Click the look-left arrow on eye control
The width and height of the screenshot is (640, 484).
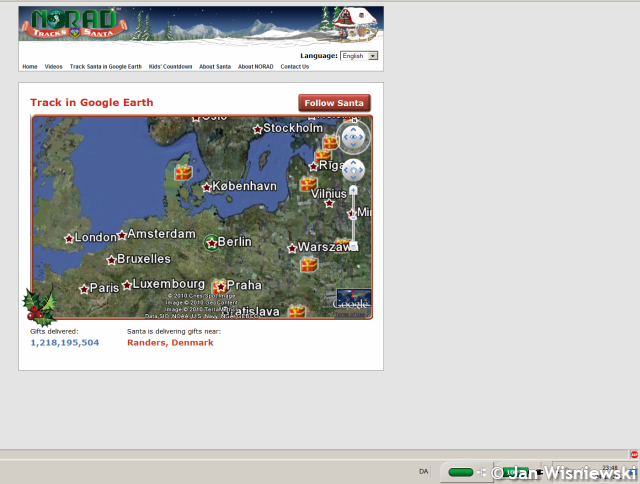tap(345, 138)
